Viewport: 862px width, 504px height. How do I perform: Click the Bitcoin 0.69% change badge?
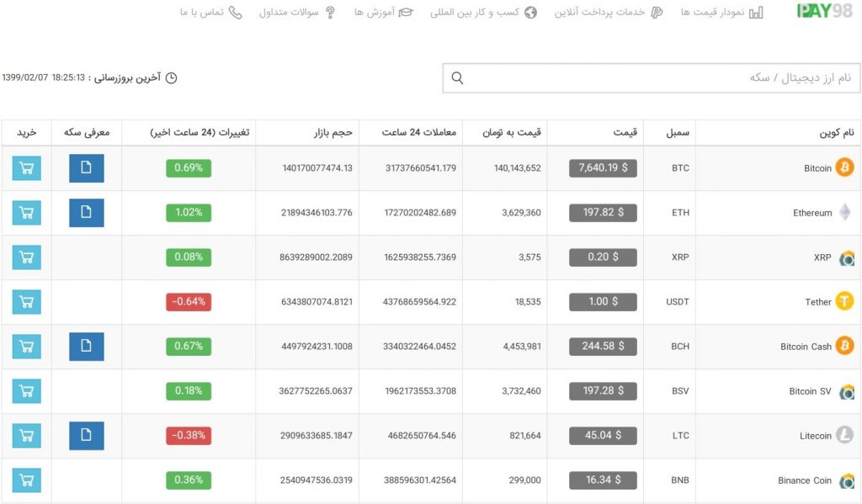[189, 168]
